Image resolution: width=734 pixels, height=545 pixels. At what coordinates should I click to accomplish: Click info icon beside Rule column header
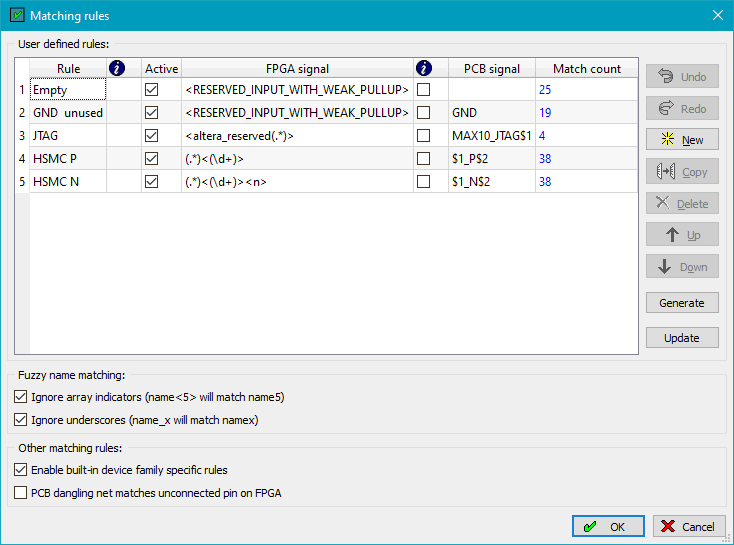[118, 68]
